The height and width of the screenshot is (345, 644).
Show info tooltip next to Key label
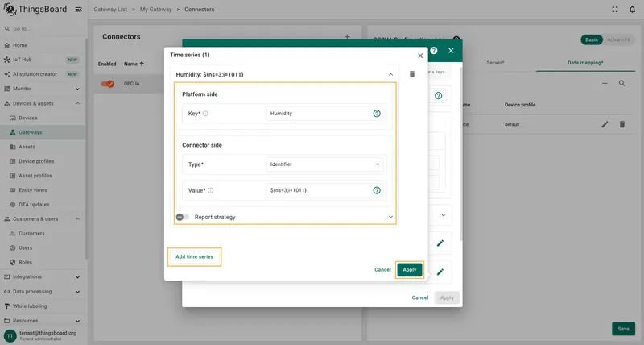(x=205, y=114)
